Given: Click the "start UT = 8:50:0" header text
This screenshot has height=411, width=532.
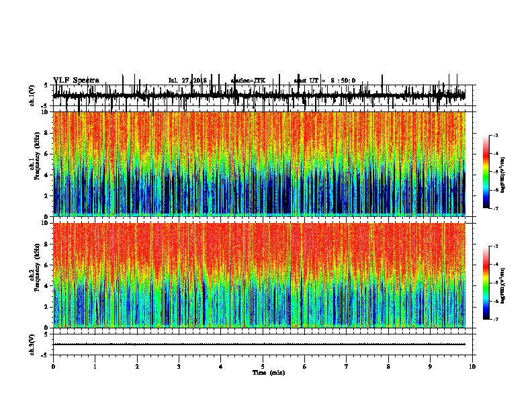Looking at the screenshot, I should [x=324, y=81].
